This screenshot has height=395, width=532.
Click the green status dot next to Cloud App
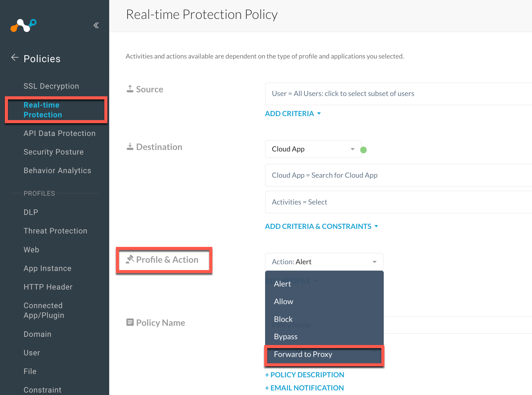pyautogui.click(x=364, y=150)
